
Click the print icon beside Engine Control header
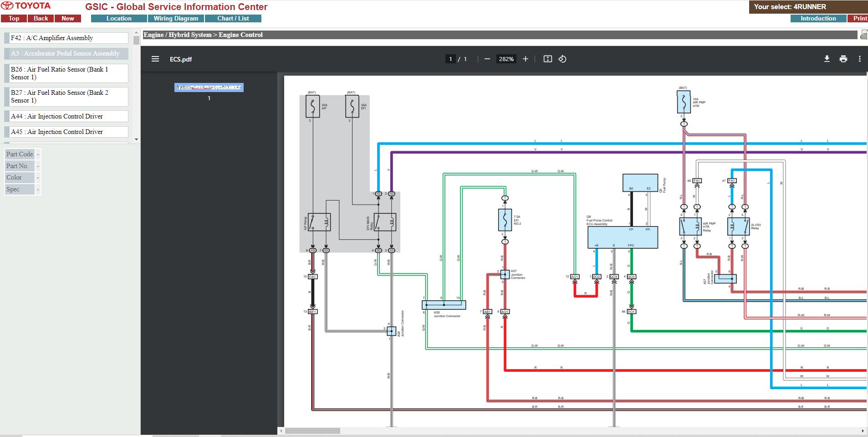click(863, 35)
